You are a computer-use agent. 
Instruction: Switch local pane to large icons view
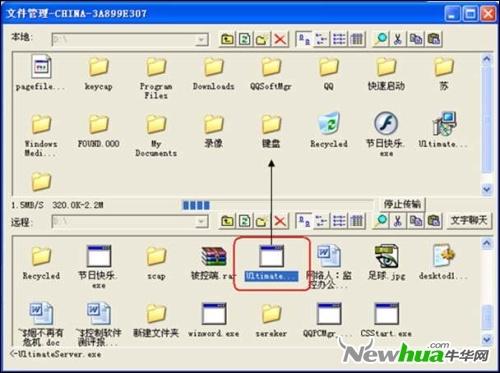[304, 39]
